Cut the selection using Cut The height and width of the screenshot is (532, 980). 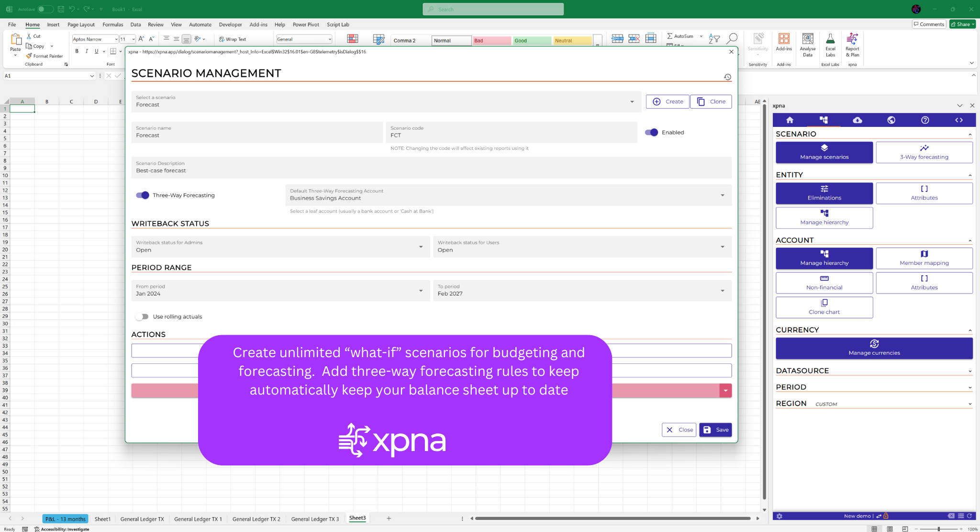tap(33, 36)
